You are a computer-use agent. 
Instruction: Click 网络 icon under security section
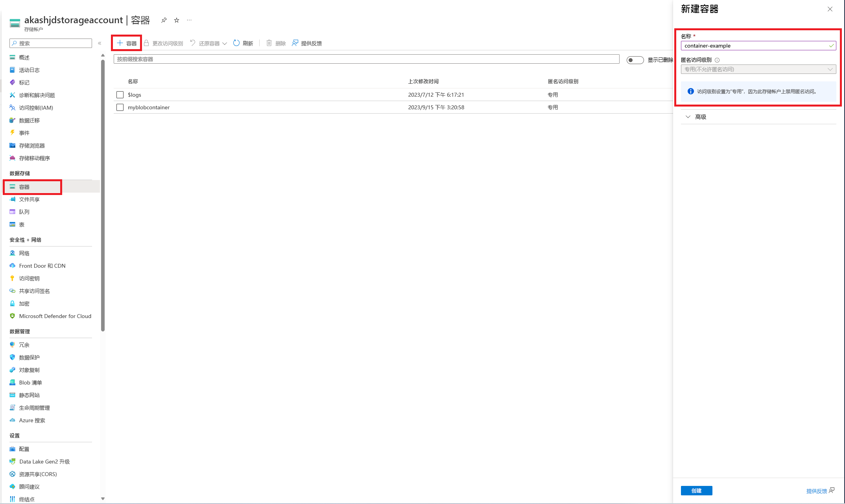[12, 253]
